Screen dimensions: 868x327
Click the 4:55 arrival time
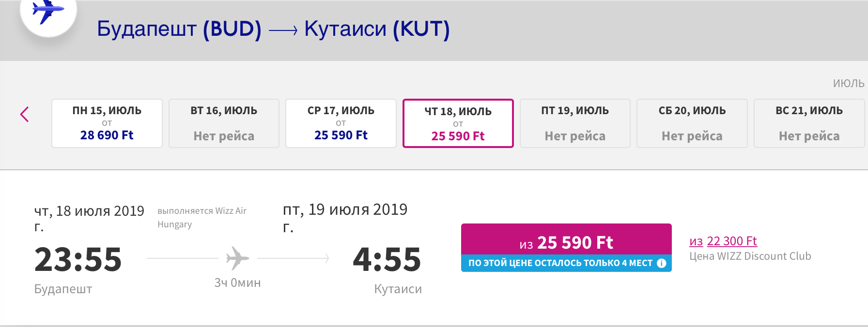(387, 259)
